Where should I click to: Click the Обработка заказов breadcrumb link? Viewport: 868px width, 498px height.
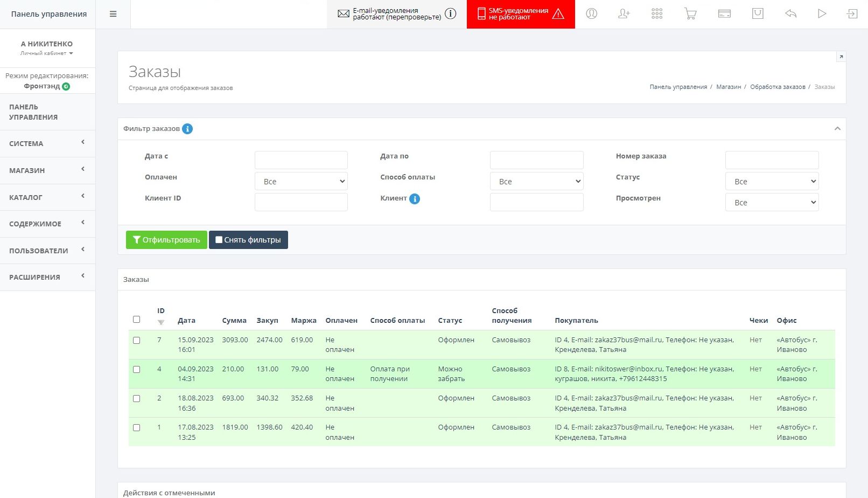(778, 87)
